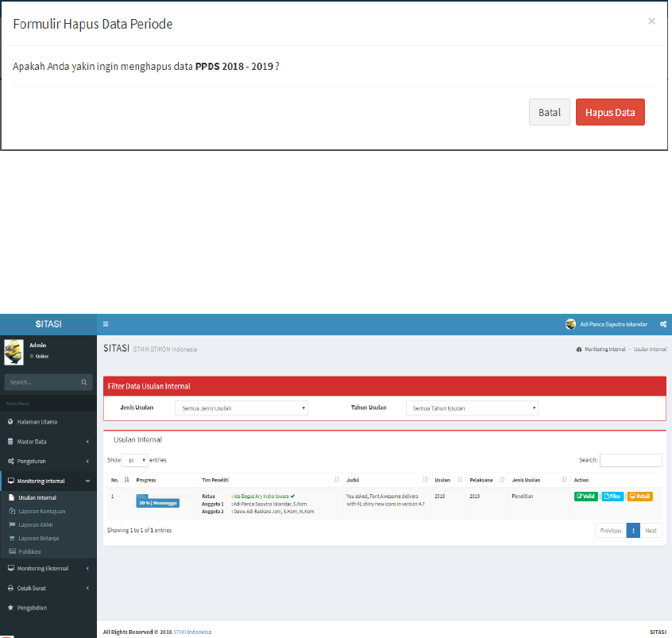Click the Pengaturan gears icon
The height and width of the screenshot is (638, 672).
(x=10, y=462)
